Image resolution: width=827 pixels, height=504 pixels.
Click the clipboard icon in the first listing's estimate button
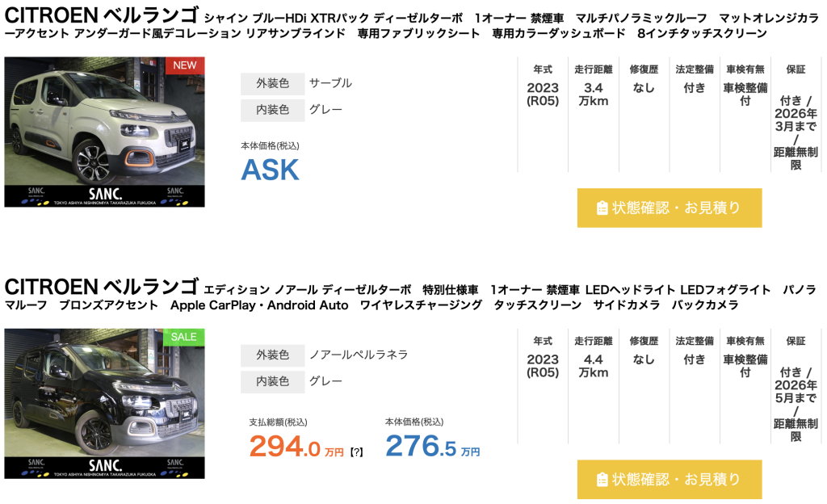602,208
